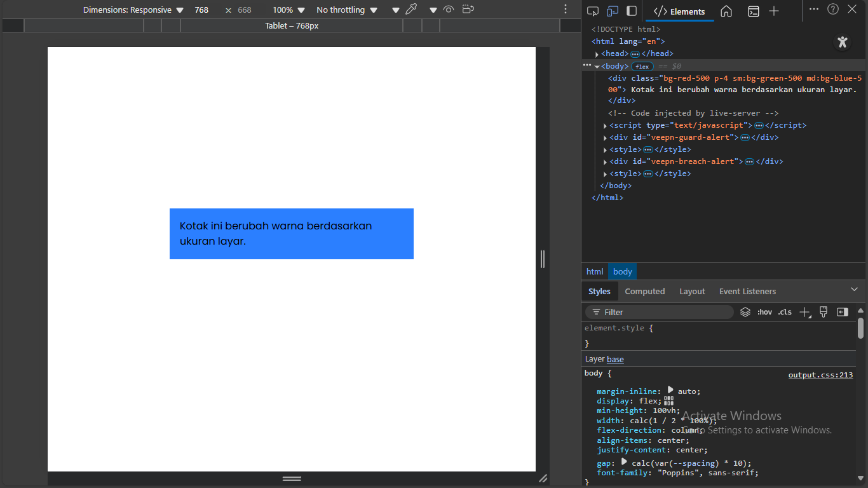Open DevTools customize three-dot menu
Image resolution: width=868 pixels, height=488 pixels.
[x=814, y=9]
